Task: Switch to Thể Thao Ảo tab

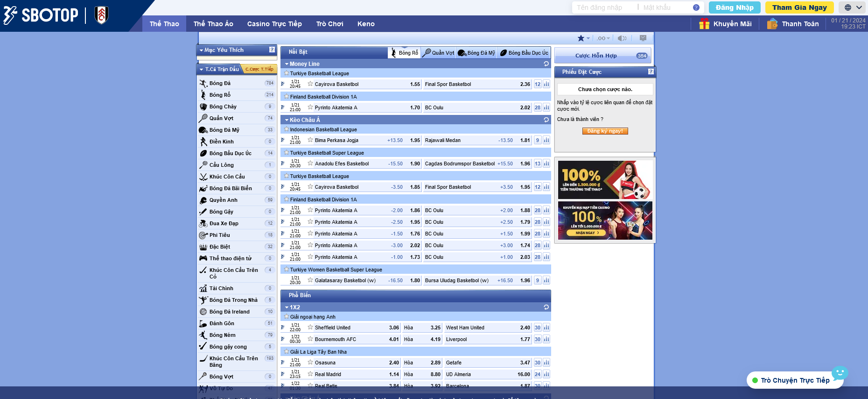Action: (x=213, y=24)
